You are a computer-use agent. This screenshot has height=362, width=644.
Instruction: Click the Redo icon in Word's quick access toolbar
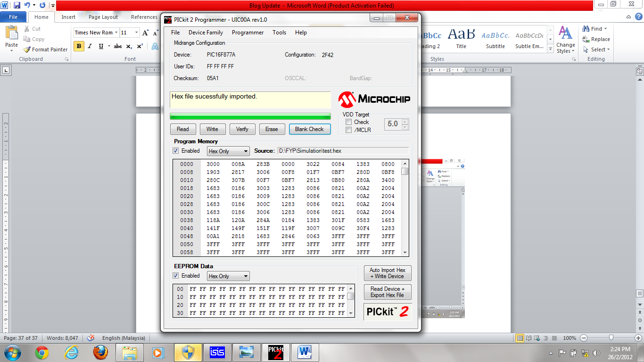point(42,5)
